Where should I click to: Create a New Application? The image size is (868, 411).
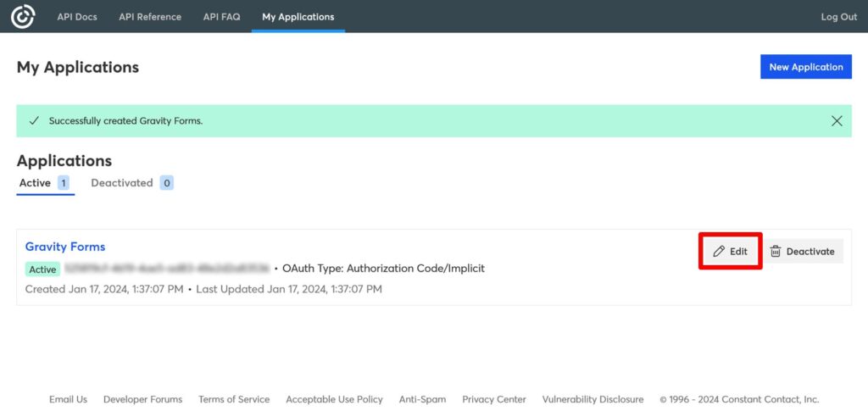click(805, 67)
